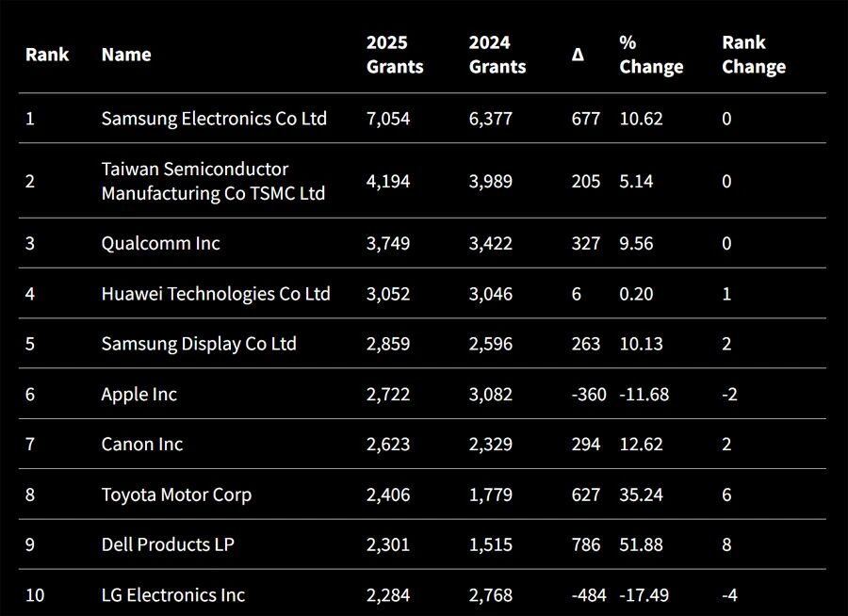Click Dell's 51.88 percent change value
848x616 pixels.
pos(641,544)
